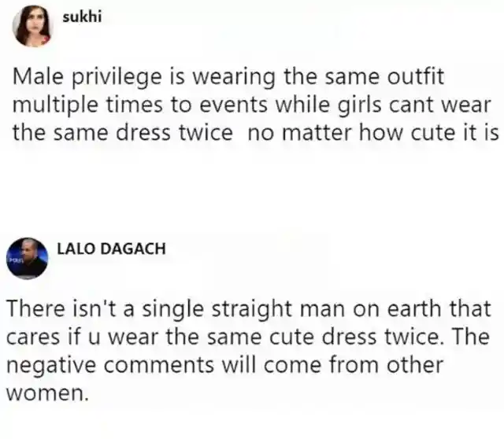Open LALO DAGACH's profile avatar
The height and width of the screenshot is (439, 504).
28,259
